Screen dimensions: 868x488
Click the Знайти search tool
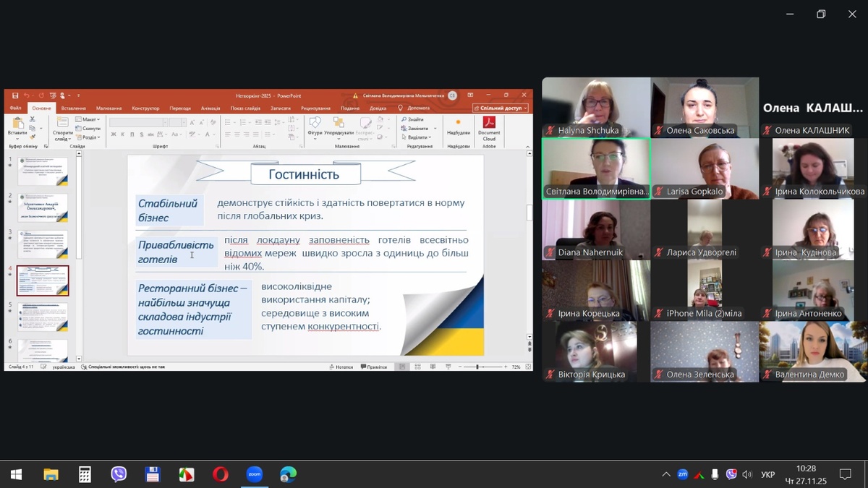(x=413, y=119)
